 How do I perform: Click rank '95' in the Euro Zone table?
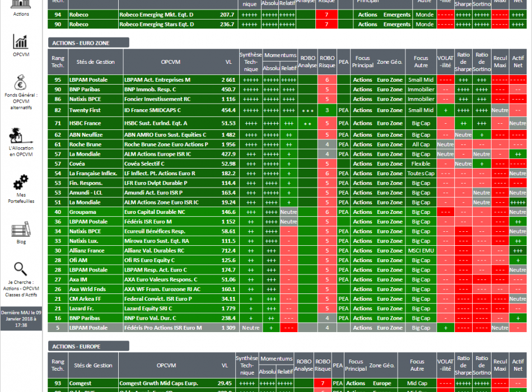click(58, 80)
